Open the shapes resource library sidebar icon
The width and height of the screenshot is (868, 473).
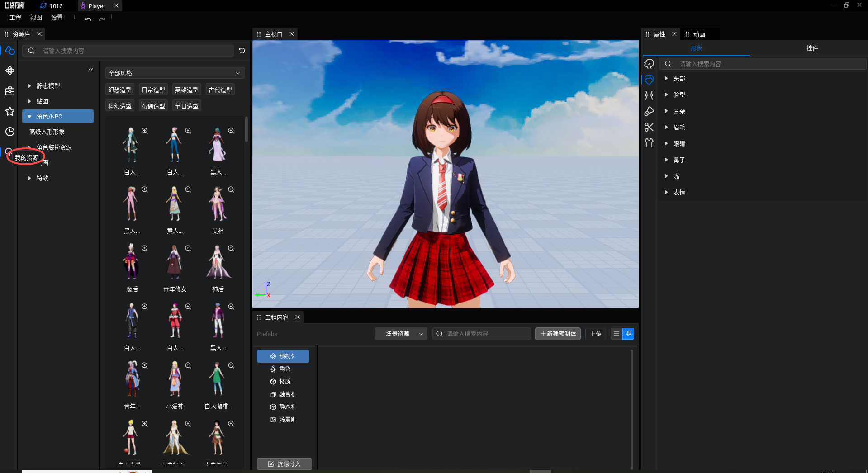pos(10,51)
